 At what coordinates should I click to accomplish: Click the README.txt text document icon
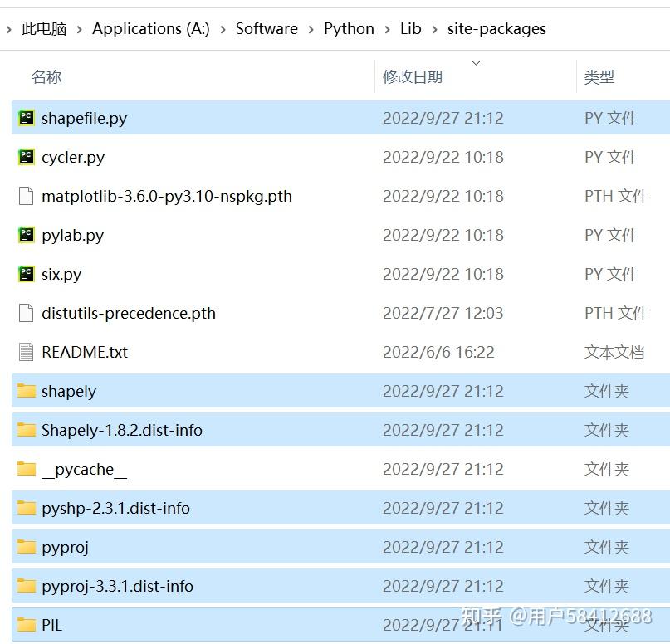[x=26, y=352]
